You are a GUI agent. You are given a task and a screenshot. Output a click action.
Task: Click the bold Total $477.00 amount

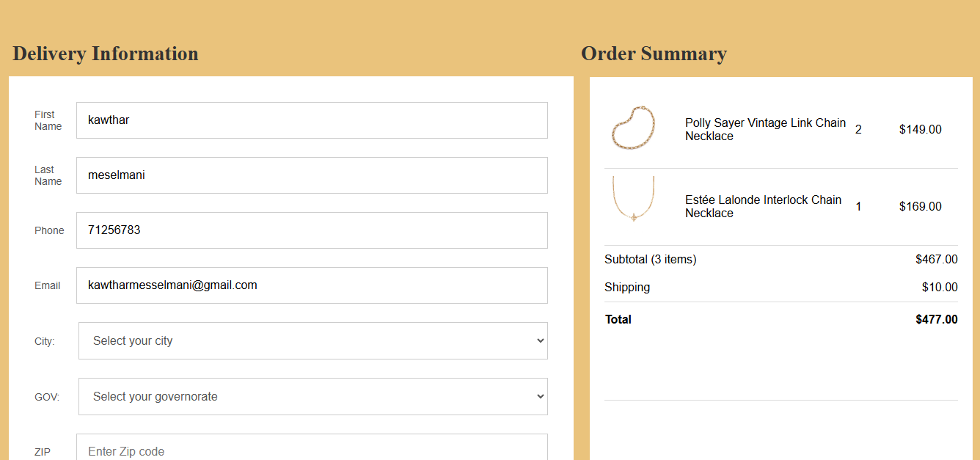pos(936,319)
